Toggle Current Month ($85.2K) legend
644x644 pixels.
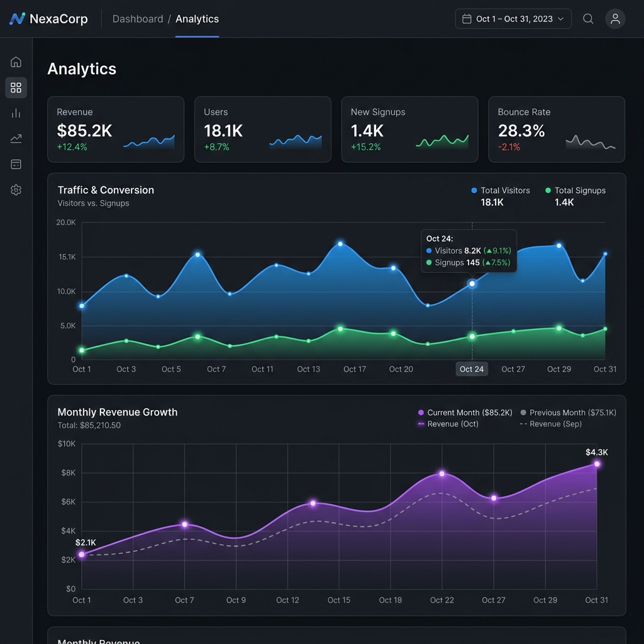coord(465,413)
